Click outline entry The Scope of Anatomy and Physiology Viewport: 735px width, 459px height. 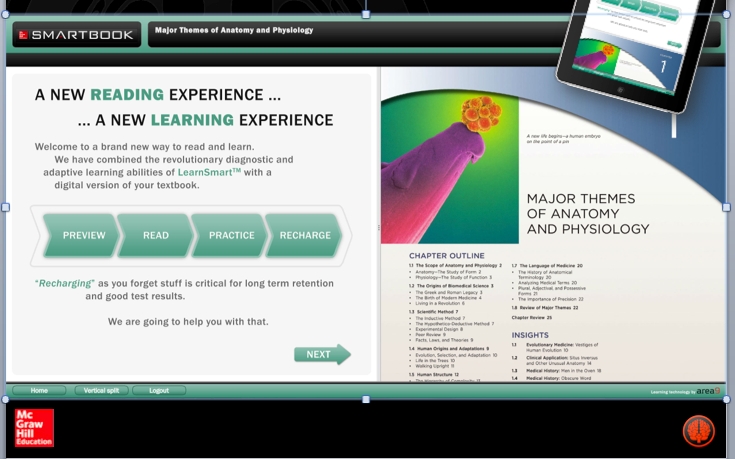point(455,265)
